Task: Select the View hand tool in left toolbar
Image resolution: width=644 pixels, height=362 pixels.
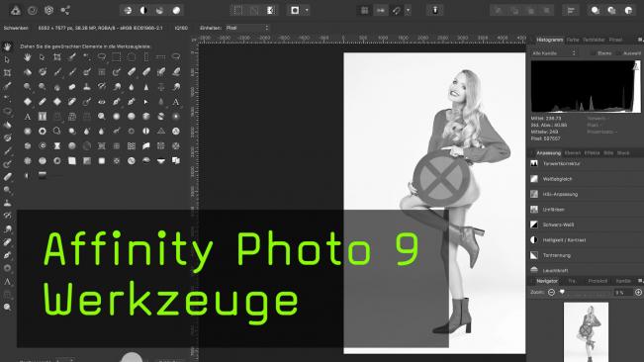Action: point(7,46)
